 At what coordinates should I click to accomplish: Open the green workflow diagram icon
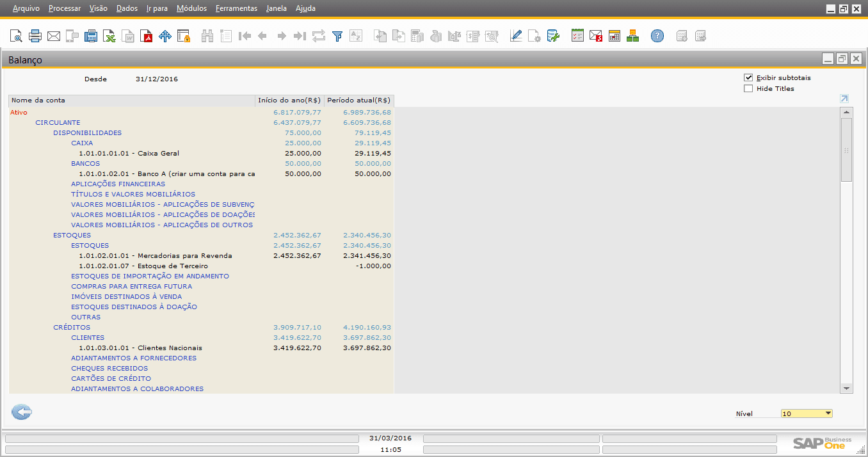633,36
